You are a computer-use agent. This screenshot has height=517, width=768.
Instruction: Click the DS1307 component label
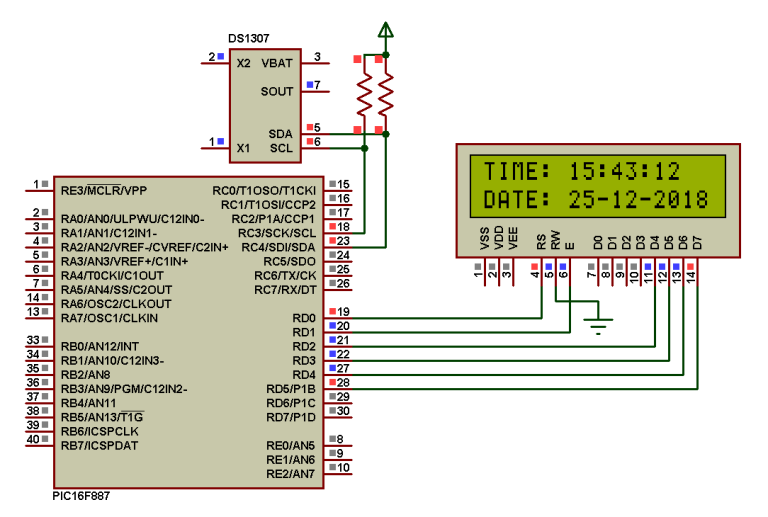(x=248, y=38)
